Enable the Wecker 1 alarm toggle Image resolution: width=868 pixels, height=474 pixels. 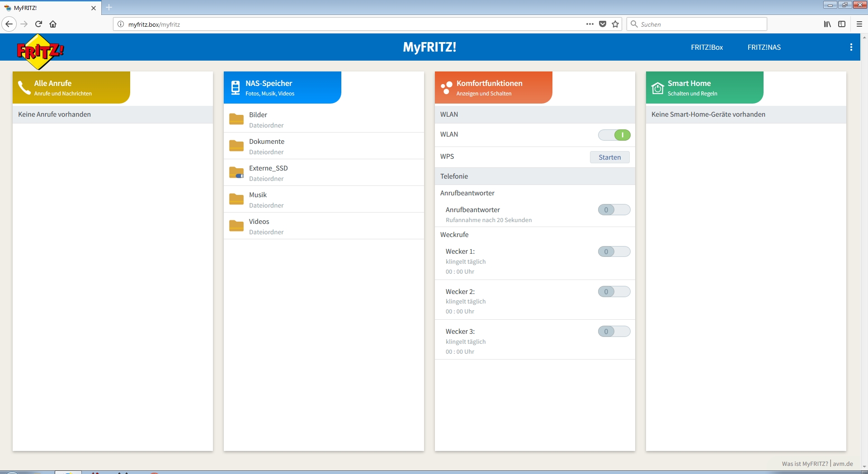[x=614, y=252]
